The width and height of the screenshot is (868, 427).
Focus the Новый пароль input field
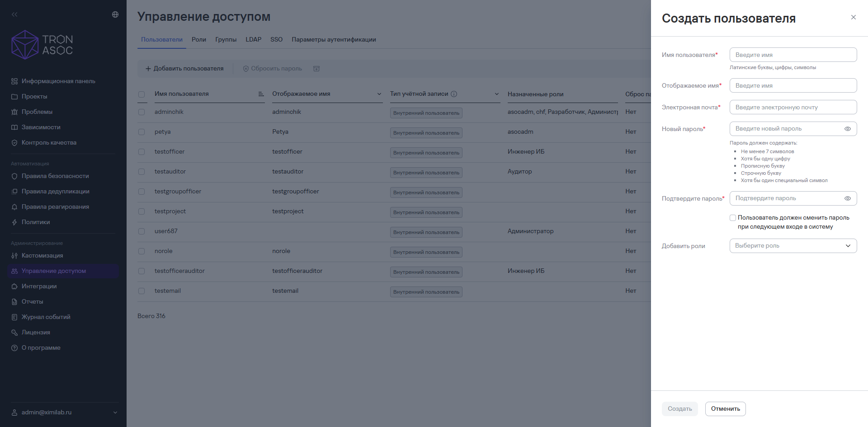click(793, 129)
